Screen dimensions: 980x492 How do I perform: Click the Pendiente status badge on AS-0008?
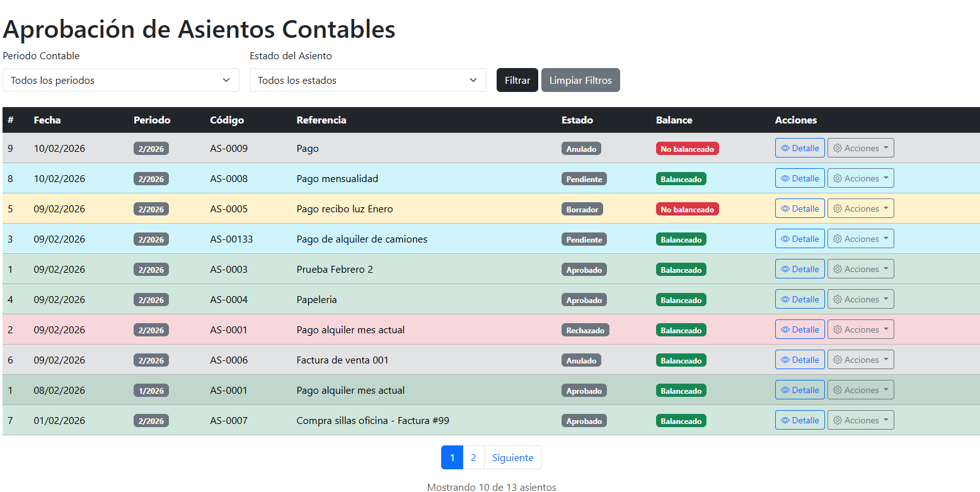pyautogui.click(x=584, y=178)
